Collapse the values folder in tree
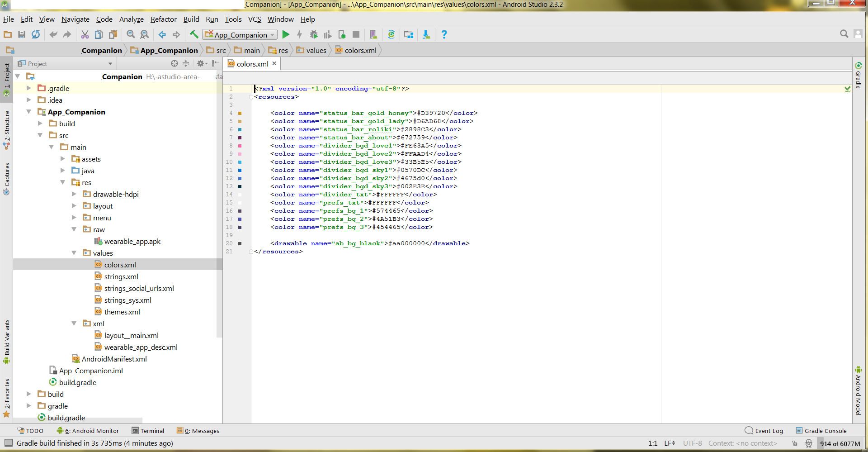Screen dimensions: 868x452 click(74, 253)
